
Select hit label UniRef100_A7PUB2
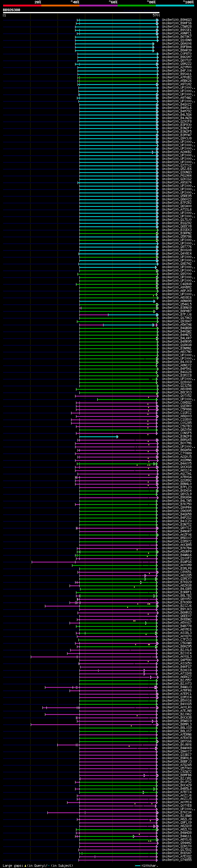point(177,78)
